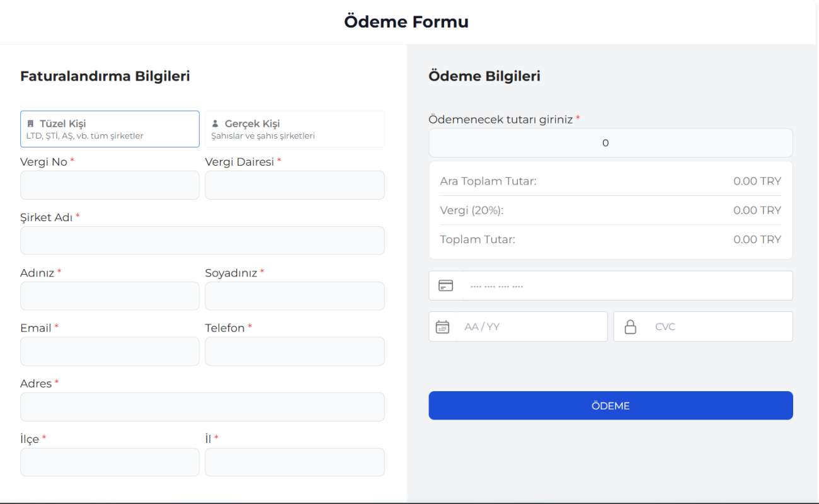The image size is (819, 504).
Task: Click the card number input field
Action: tap(627, 286)
